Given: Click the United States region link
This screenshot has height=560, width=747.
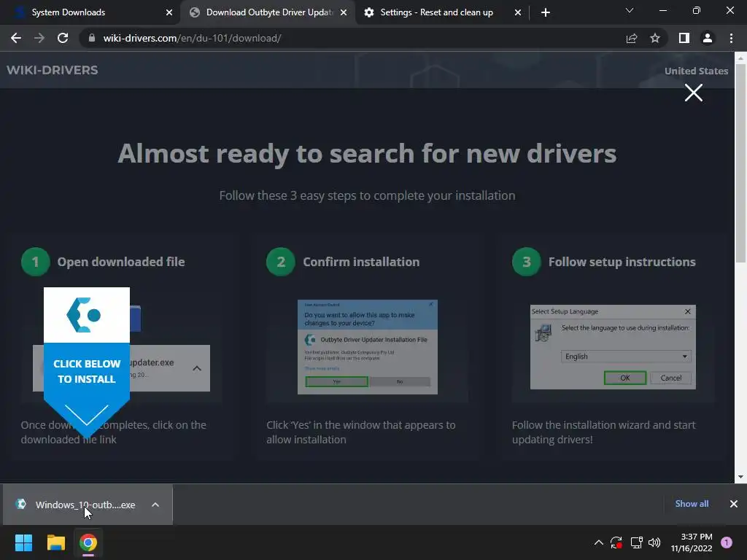Looking at the screenshot, I should click(696, 71).
